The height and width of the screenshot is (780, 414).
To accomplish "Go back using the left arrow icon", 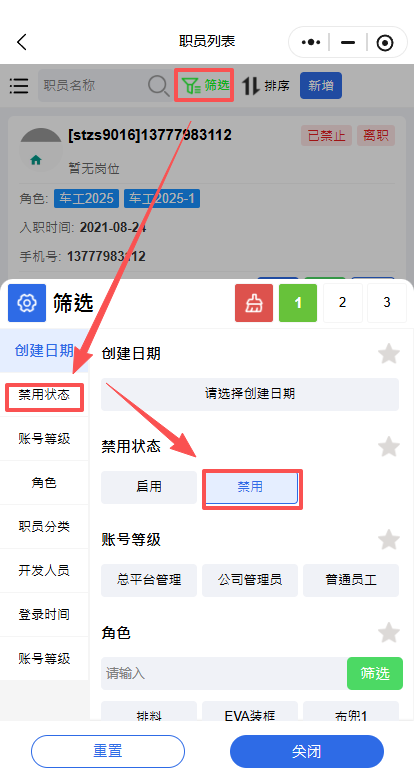I will click(22, 42).
